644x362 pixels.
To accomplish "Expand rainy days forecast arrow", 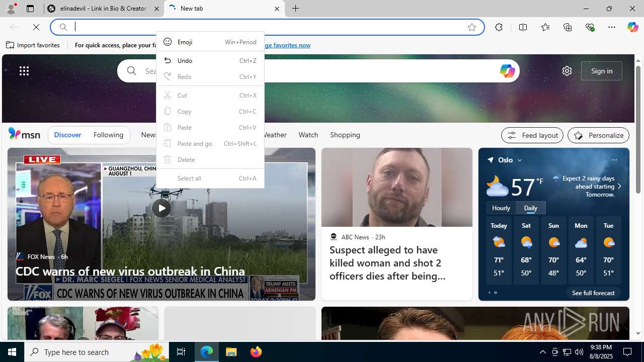I will tap(619, 186).
